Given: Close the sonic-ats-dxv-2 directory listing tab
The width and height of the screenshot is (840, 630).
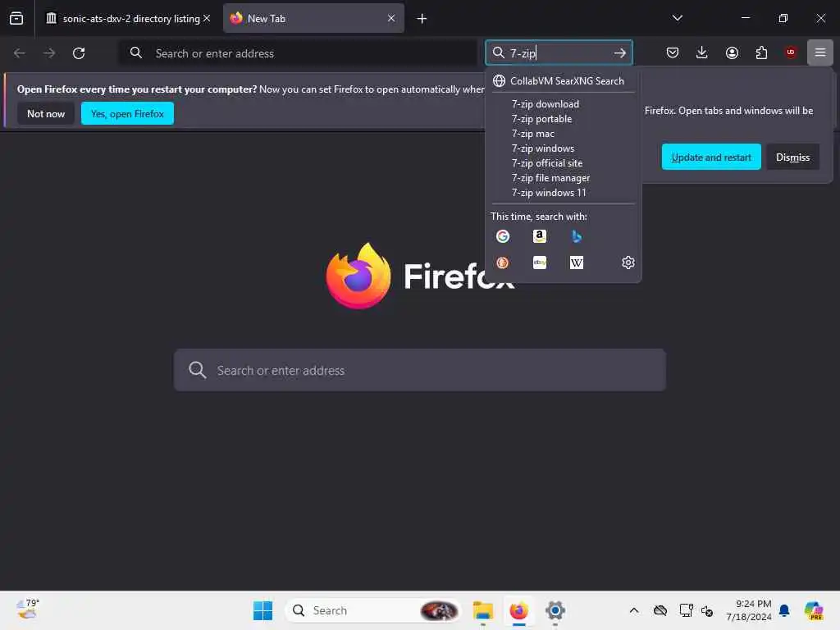Looking at the screenshot, I should click(207, 18).
